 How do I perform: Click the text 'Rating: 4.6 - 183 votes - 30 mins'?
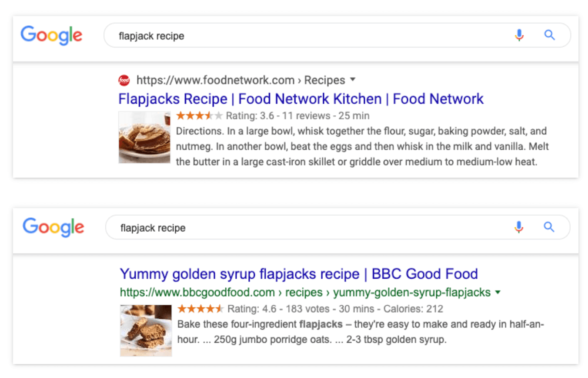click(x=301, y=309)
